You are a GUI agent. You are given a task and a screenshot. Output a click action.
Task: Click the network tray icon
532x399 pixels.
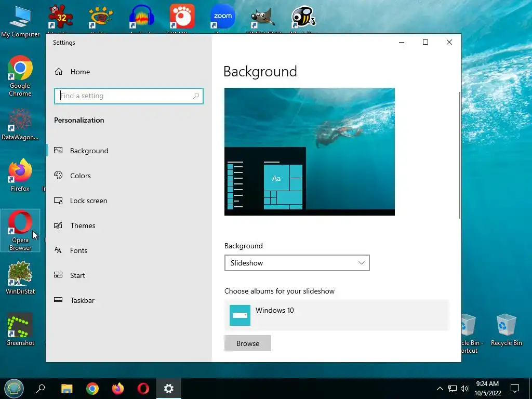(x=453, y=389)
